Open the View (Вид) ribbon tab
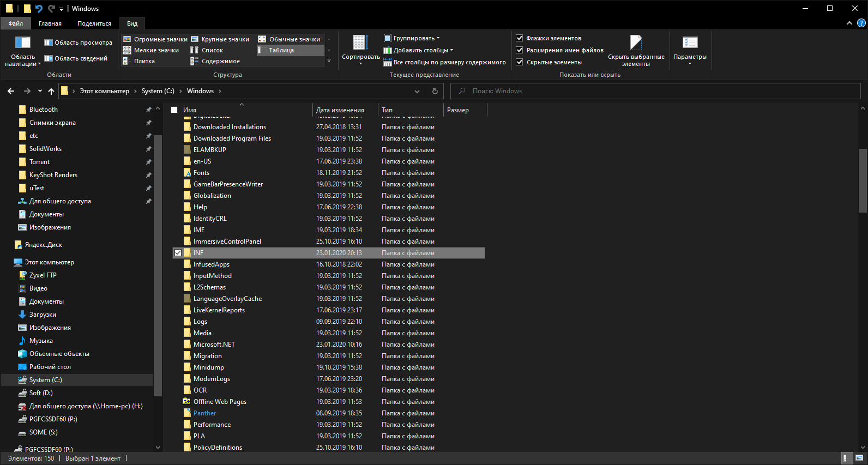Viewport: 868px width, 465px height. [132, 23]
